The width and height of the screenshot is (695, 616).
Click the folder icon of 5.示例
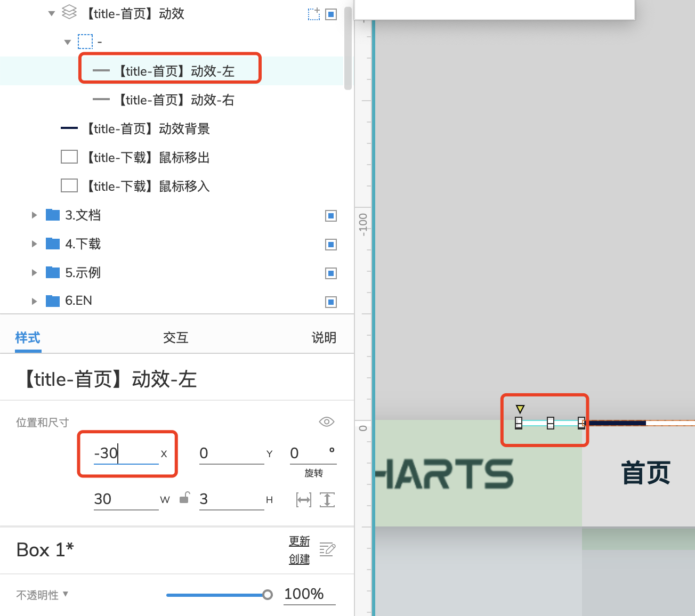53,272
